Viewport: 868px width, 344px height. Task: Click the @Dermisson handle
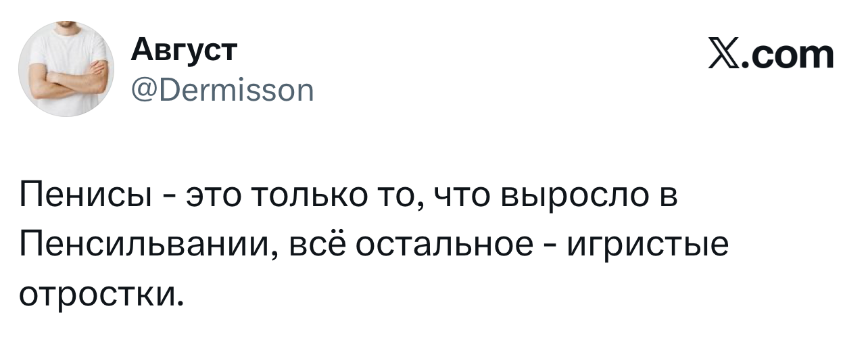[220, 89]
